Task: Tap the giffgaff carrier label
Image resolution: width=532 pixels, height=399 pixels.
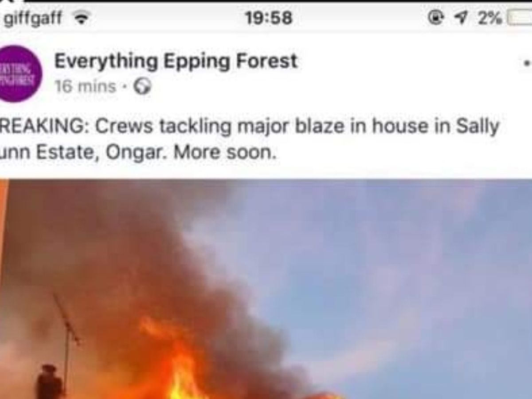Action: (x=33, y=19)
